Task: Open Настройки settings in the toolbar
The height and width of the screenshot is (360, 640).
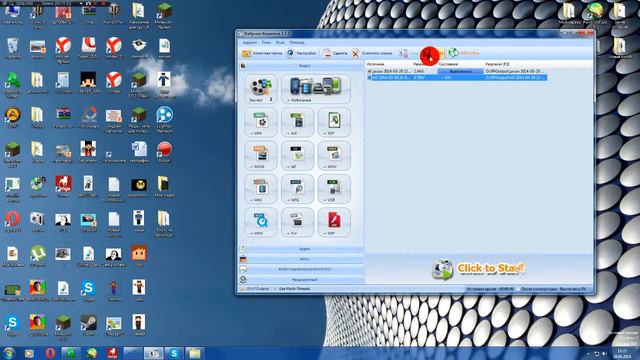Action: coord(301,53)
